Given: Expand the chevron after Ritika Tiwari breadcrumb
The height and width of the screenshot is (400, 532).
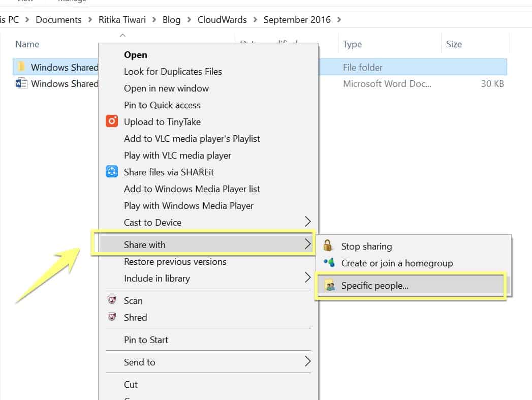Looking at the screenshot, I should pos(154,20).
